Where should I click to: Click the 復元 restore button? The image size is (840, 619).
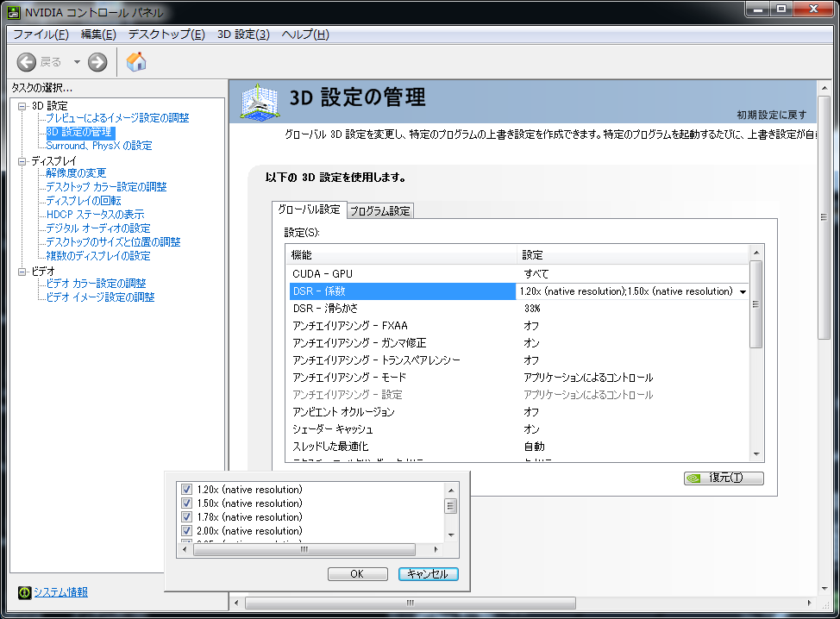[724, 478]
